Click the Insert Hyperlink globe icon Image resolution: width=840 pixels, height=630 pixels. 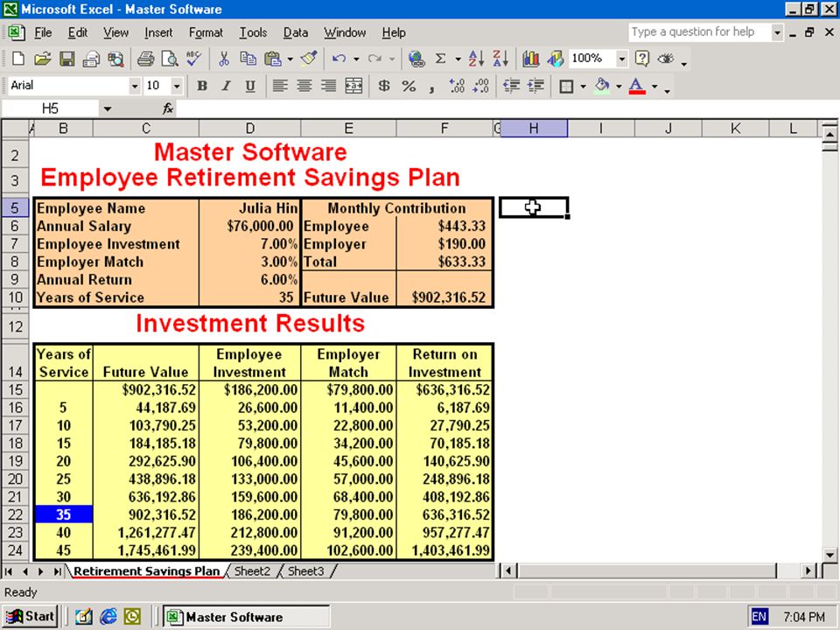click(x=416, y=59)
